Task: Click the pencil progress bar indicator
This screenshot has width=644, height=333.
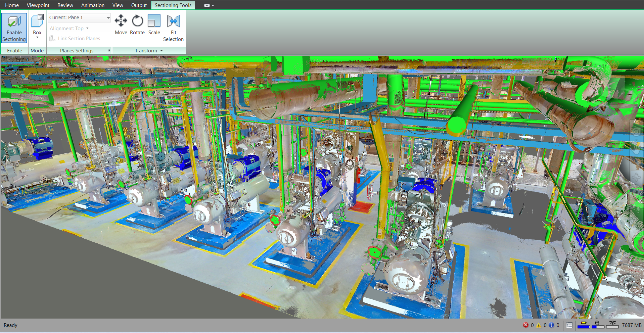Action: coord(584,325)
